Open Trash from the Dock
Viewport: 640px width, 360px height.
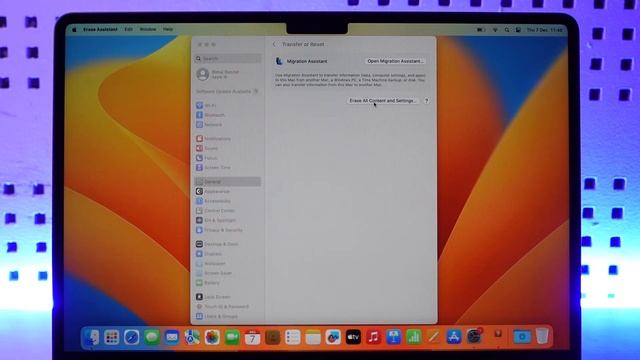click(x=542, y=337)
